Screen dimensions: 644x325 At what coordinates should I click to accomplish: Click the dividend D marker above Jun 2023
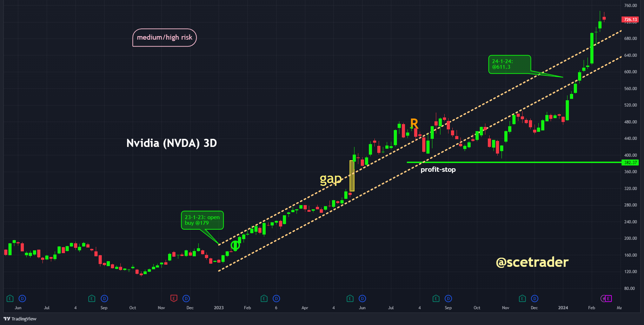coord(363,298)
